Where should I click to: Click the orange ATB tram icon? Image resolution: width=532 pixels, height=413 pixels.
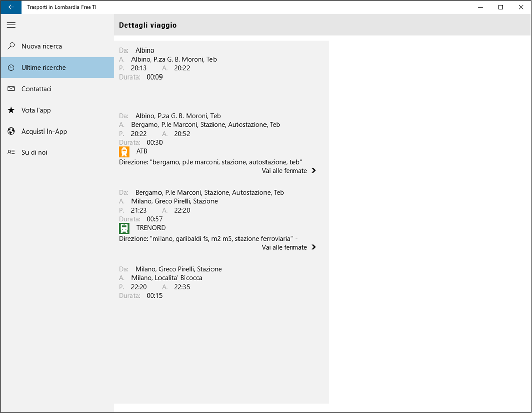click(x=124, y=152)
